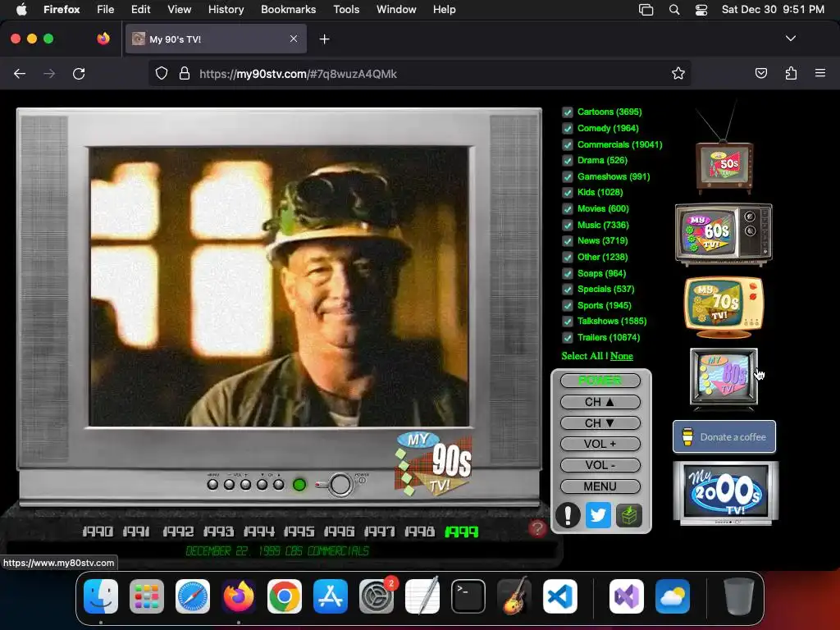
Task: Click the date and time in menu bar
Action: 773,10
